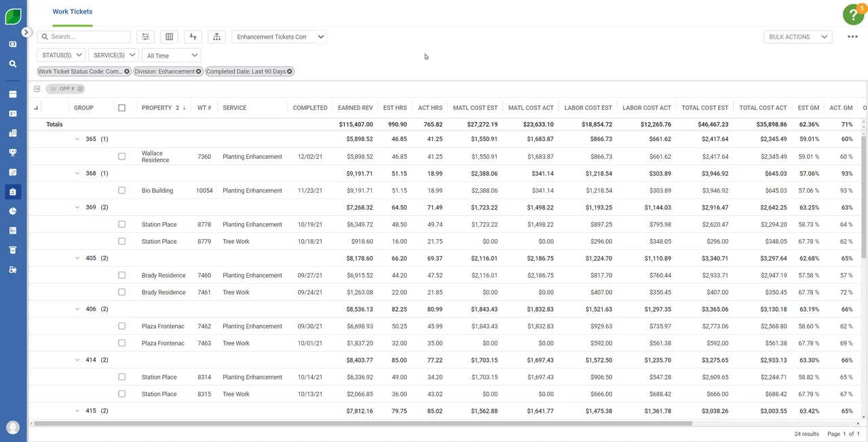Remove the Division: Enhancement filter chip
Screen dimensions: 868x442
(x=198, y=71)
